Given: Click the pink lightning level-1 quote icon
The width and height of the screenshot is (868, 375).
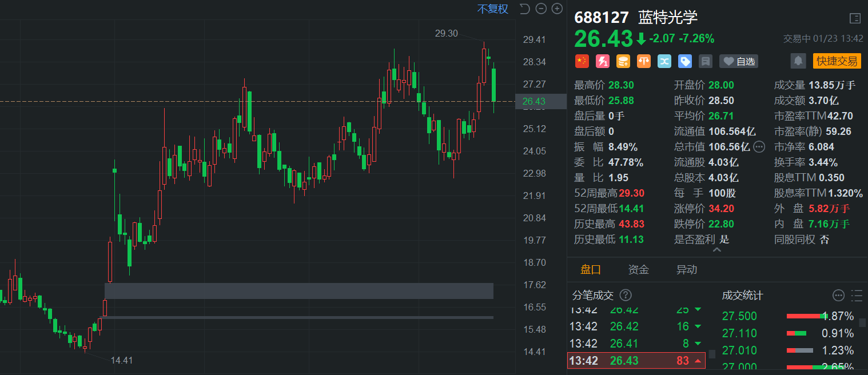Looking at the screenshot, I should 602,61.
